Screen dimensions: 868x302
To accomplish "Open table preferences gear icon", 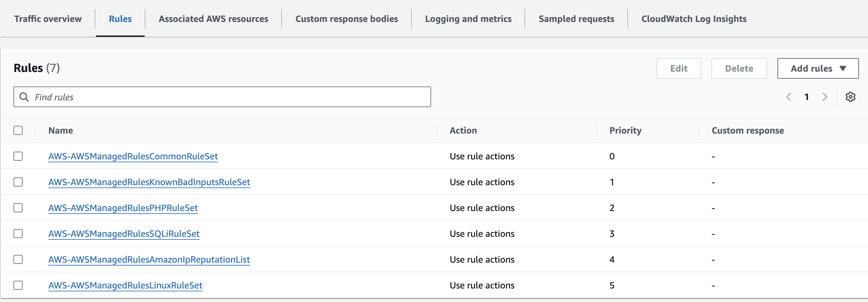I will (x=850, y=97).
